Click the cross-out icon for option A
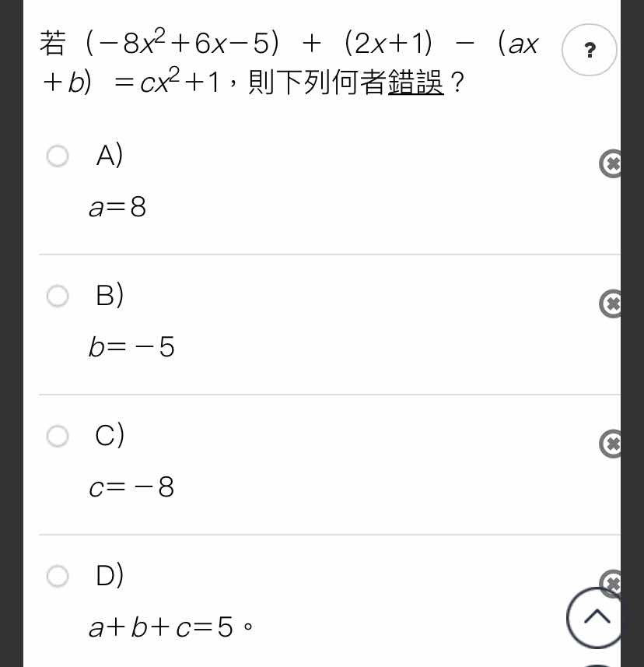Viewport: 644px width, 667px height. (611, 163)
